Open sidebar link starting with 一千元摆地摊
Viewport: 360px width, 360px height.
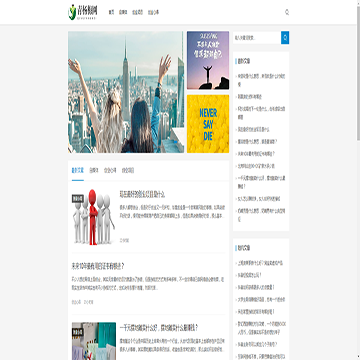(261, 182)
